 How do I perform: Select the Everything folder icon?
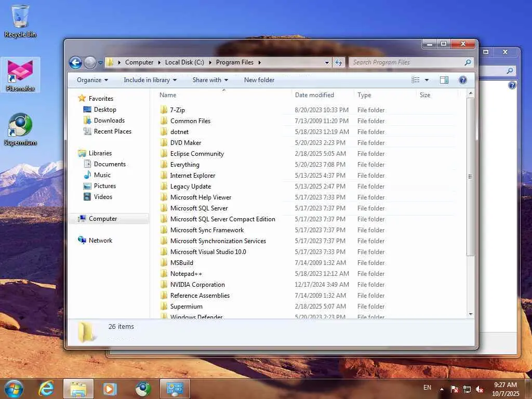click(x=164, y=164)
